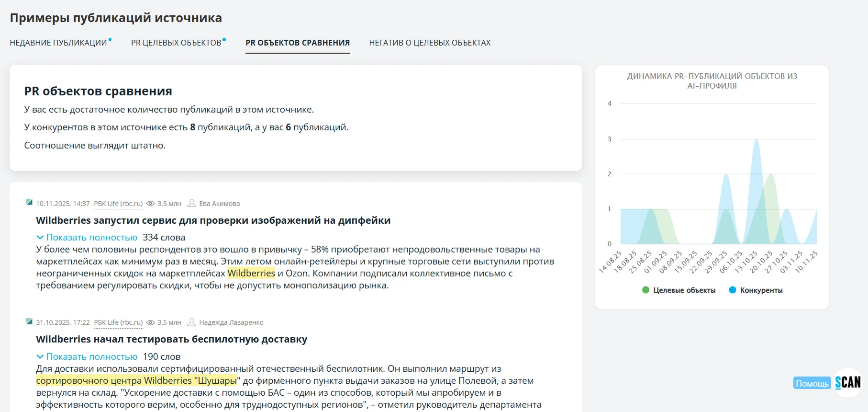
Task: Toggle the Целевые объекты chart series
Action: click(x=679, y=290)
